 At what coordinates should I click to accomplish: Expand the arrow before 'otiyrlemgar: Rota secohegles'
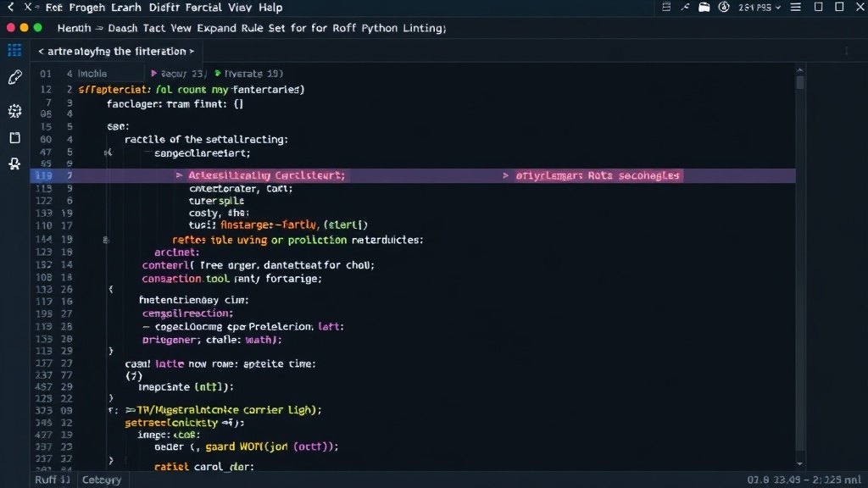[505, 175]
